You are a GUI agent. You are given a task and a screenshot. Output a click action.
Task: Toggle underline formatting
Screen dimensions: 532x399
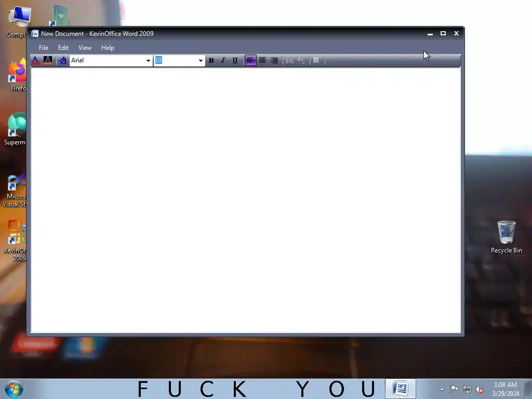point(235,60)
